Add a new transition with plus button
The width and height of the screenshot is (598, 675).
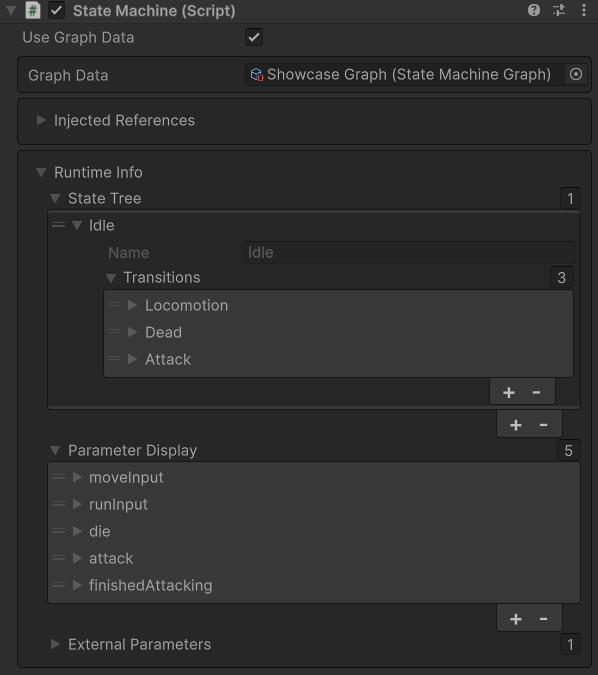tap(509, 392)
